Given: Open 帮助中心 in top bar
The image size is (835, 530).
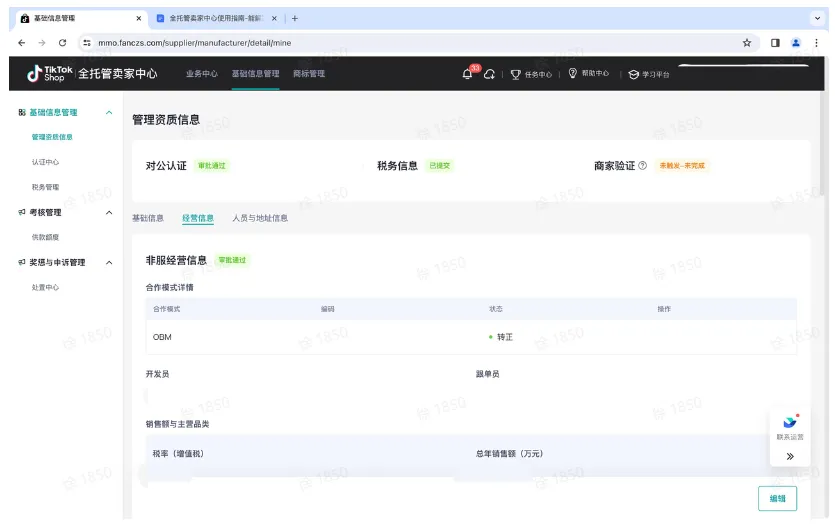Looking at the screenshot, I should 588,73.
